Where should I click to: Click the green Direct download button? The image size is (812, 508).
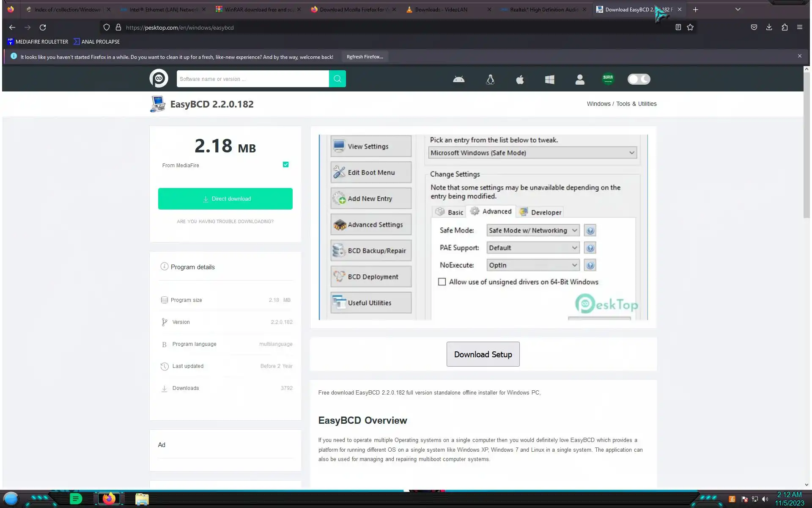pyautogui.click(x=225, y=199)
